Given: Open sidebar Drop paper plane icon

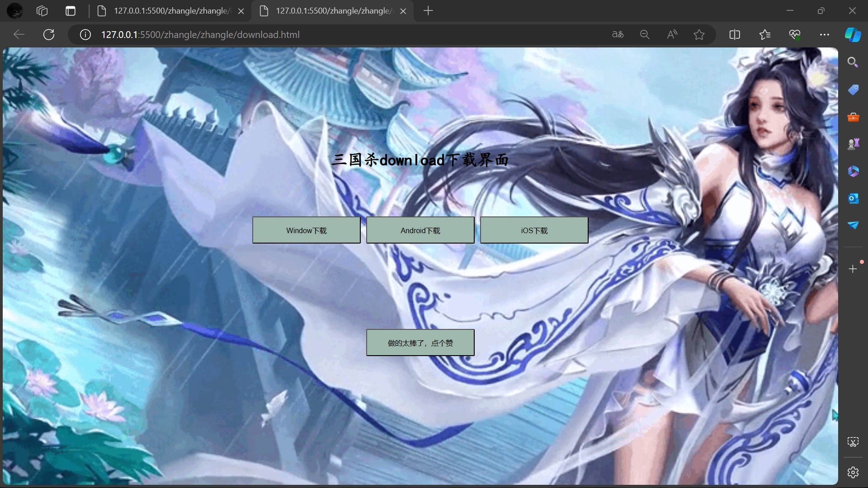Looking at the screenshot, I should [853, 225].
